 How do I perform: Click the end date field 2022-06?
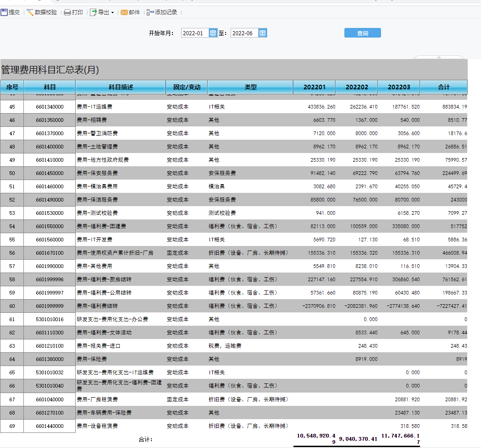(x=244, y=33)
